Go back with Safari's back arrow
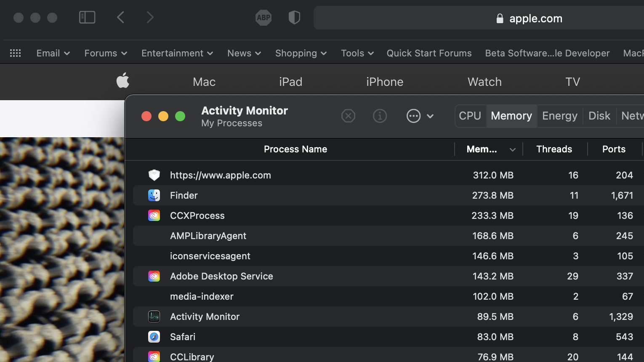This screenshot has height=362, width=644. coord(121,17)
